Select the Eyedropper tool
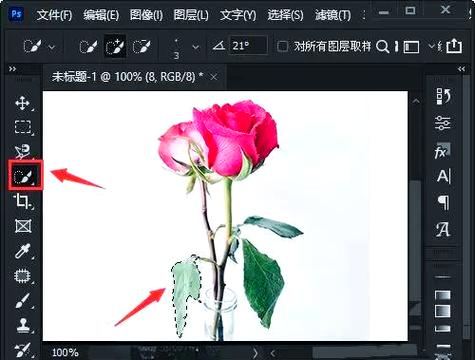The width and height of the screenshot is (475, 360). (23, 251)
